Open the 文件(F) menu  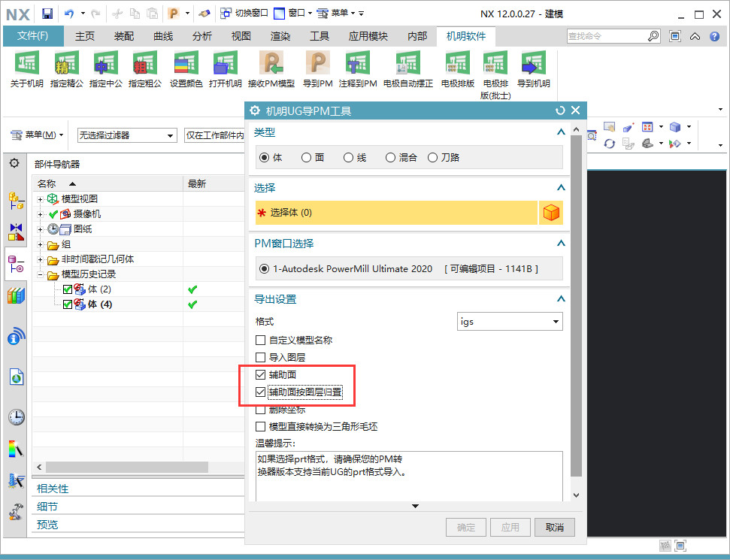(x=33, y=36)
